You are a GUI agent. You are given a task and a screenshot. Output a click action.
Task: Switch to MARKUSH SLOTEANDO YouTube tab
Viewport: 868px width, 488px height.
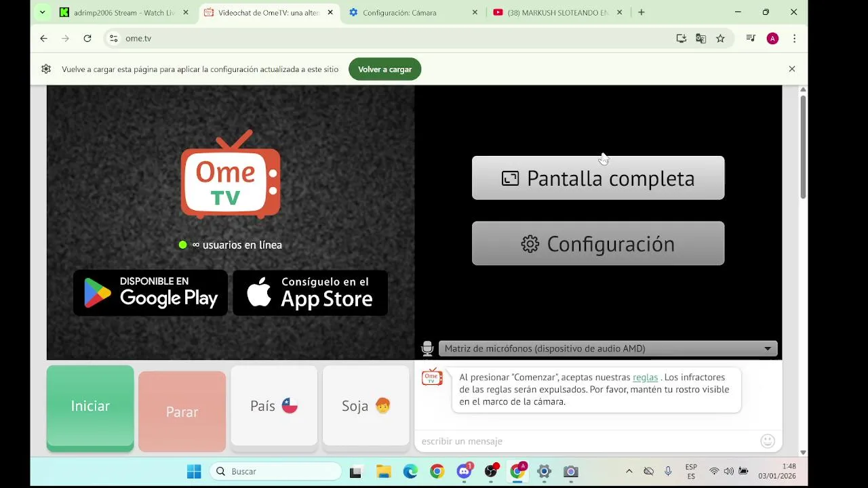pos(557,12)
